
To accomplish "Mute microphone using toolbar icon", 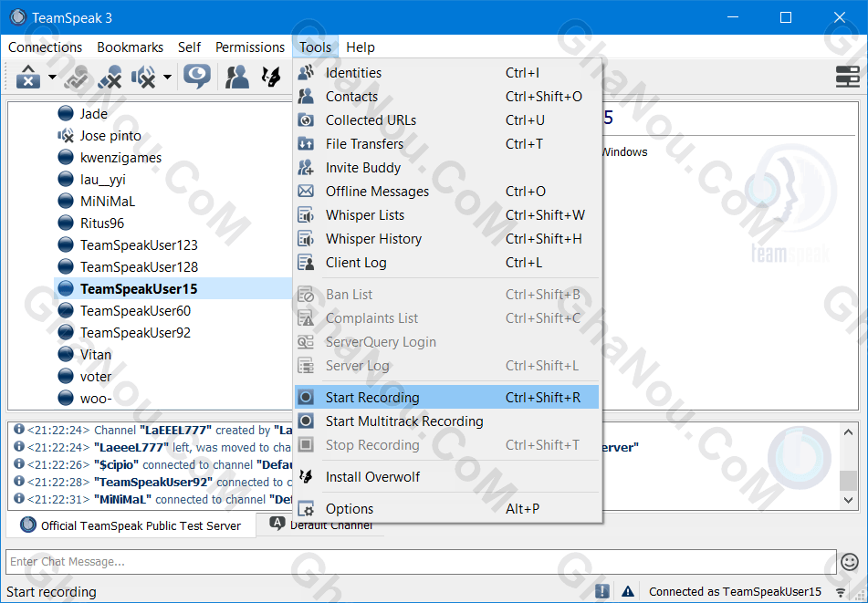I will coord(110,77).
